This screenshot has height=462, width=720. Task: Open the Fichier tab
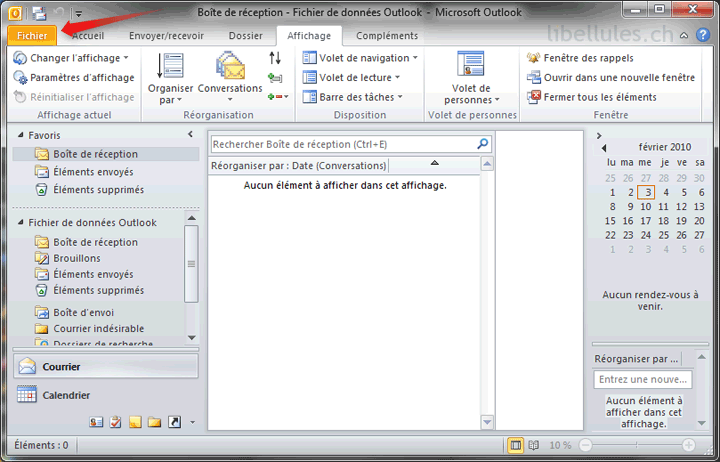point(32,35)
